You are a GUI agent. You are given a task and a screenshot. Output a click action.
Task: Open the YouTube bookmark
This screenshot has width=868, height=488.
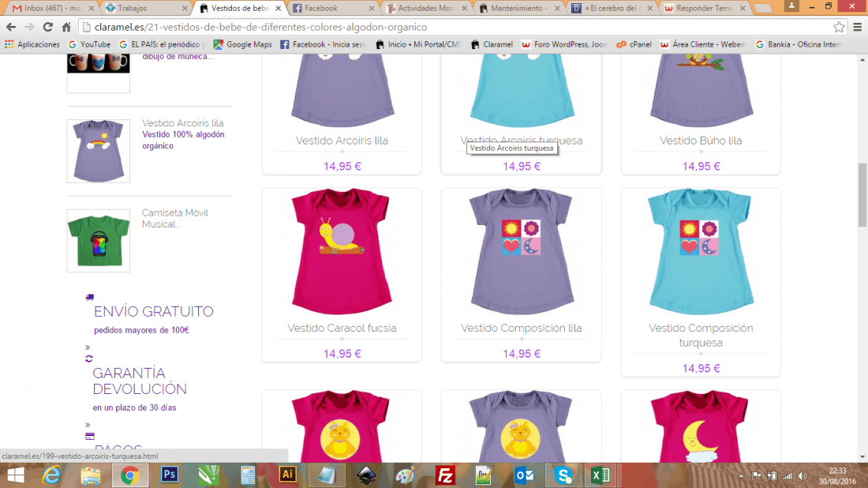pos(89,44)
